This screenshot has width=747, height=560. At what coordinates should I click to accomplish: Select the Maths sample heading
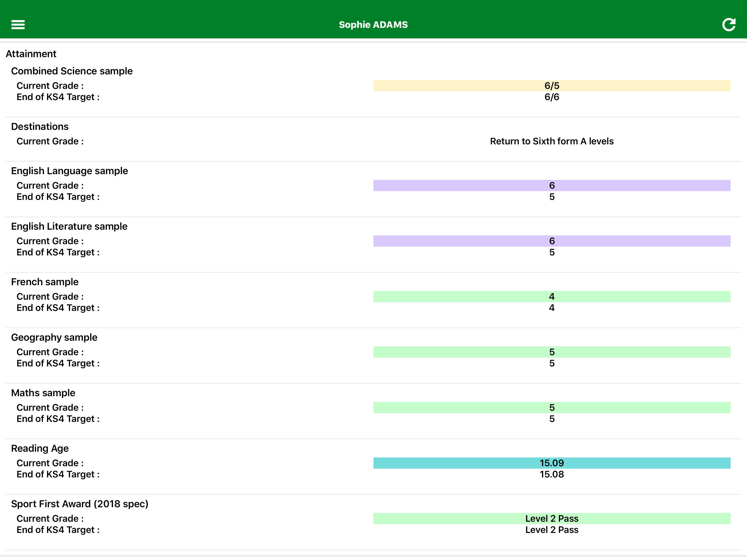43,393
